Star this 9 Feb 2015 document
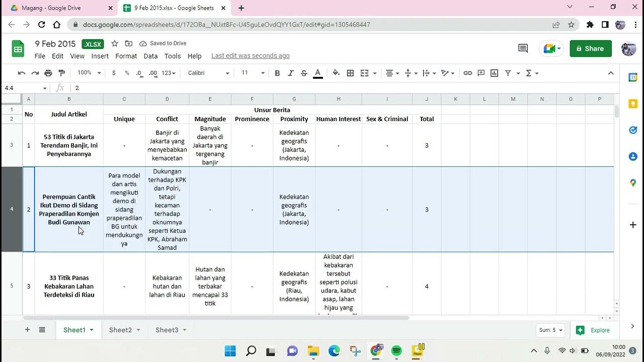Viewport: 644px width, 362px height. [115, 44]
